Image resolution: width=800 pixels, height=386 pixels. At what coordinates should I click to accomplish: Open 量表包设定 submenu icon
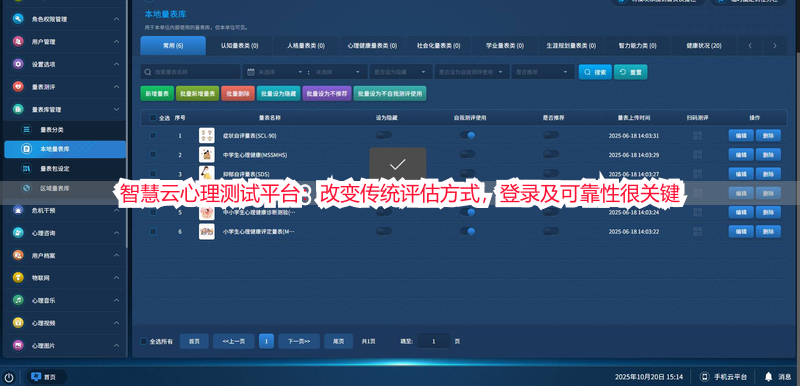[x=27, y=168]
